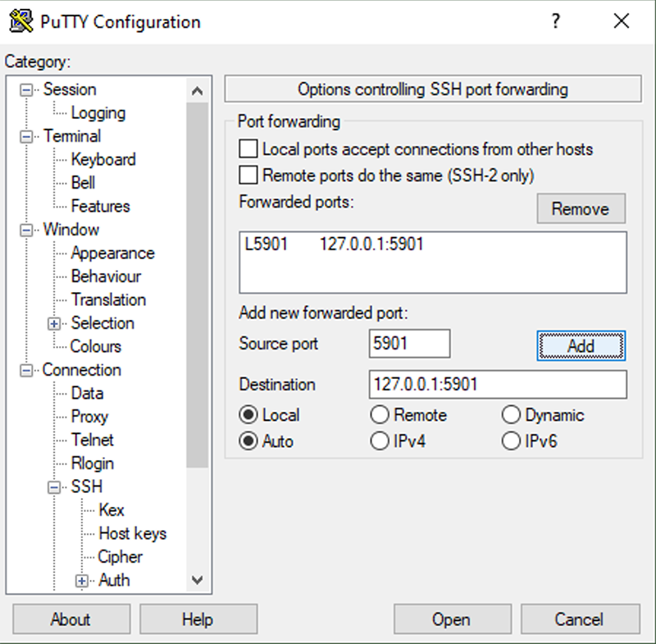The height and width of the screenshot is (644, 656).
Task: Click the category tree scroll down arrow
Action: tap(197, 579)
